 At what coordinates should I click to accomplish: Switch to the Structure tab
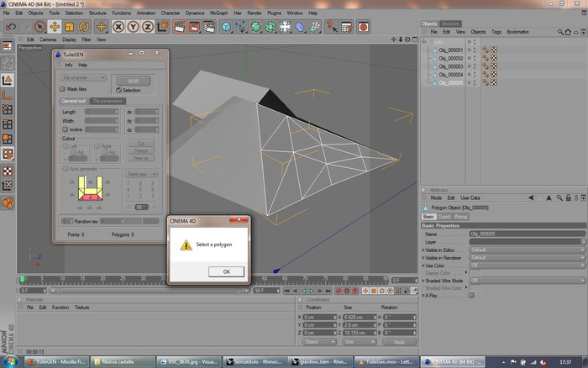pos(450,24)
